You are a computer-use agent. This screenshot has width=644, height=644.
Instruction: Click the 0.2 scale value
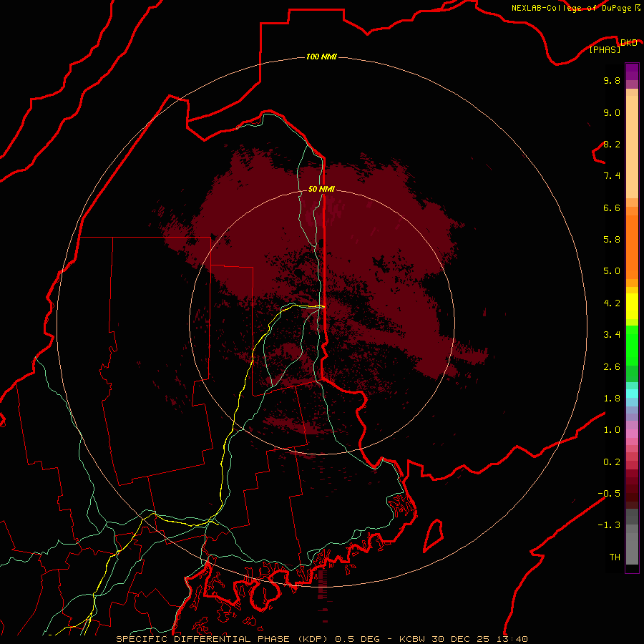612,462
